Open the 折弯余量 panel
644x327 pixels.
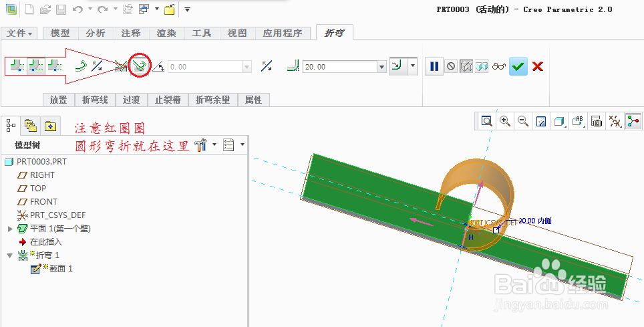tap(213, 100)
